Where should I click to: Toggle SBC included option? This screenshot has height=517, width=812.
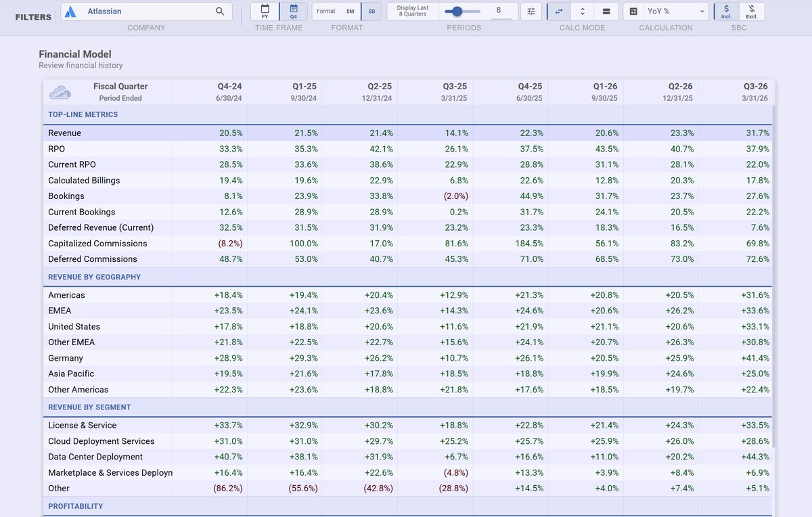coord(726,12)
